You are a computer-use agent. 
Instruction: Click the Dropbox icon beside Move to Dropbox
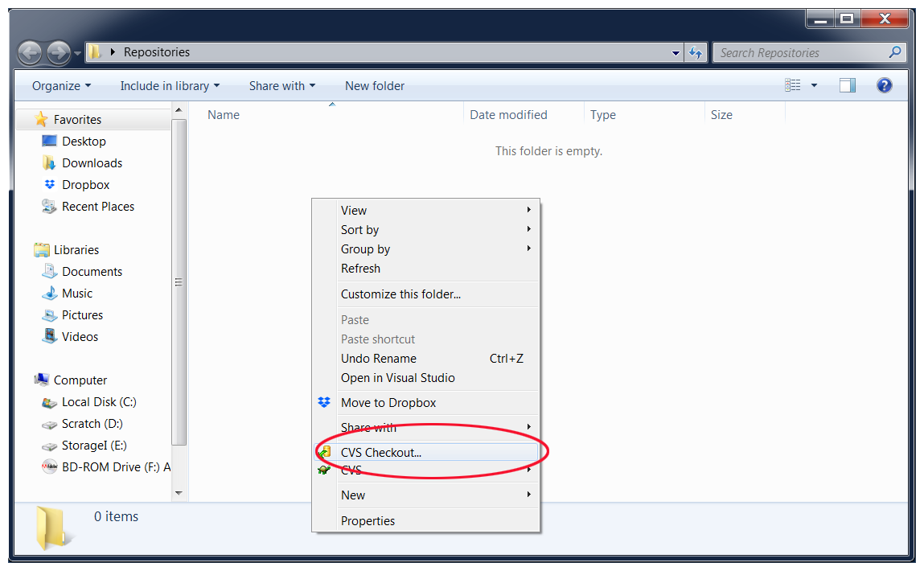click(324, 403)
